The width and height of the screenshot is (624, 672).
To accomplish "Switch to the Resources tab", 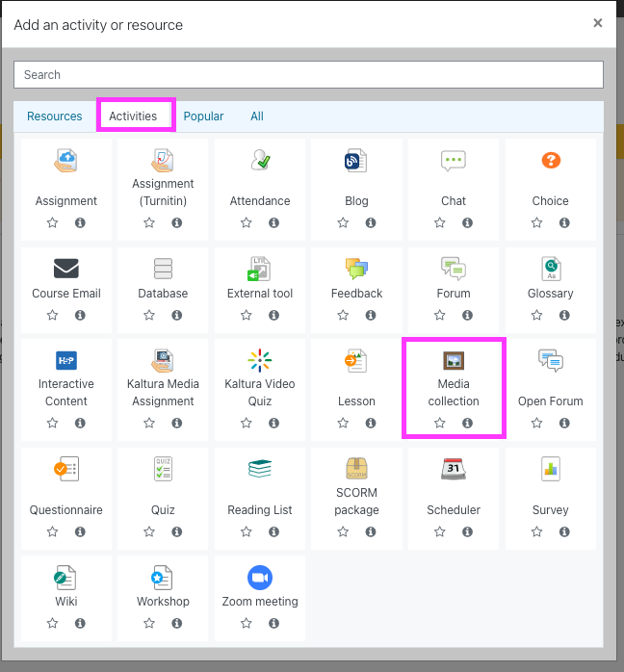I will [x=55, y=116].
